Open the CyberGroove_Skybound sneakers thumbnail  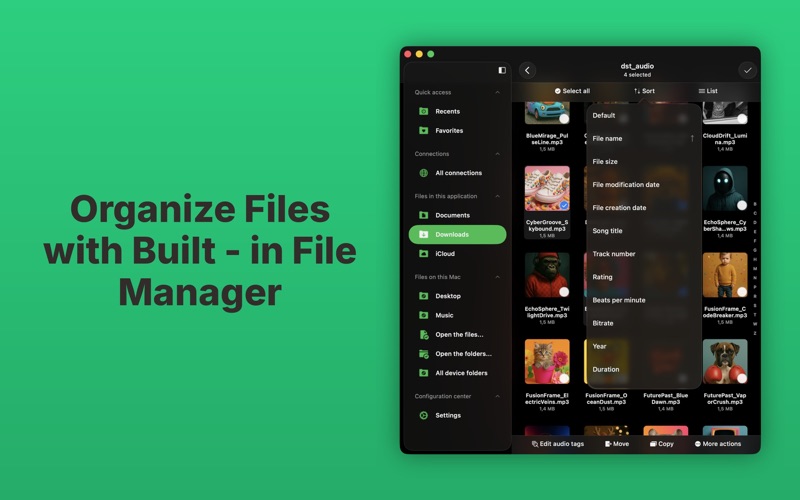tap(547, 188)
